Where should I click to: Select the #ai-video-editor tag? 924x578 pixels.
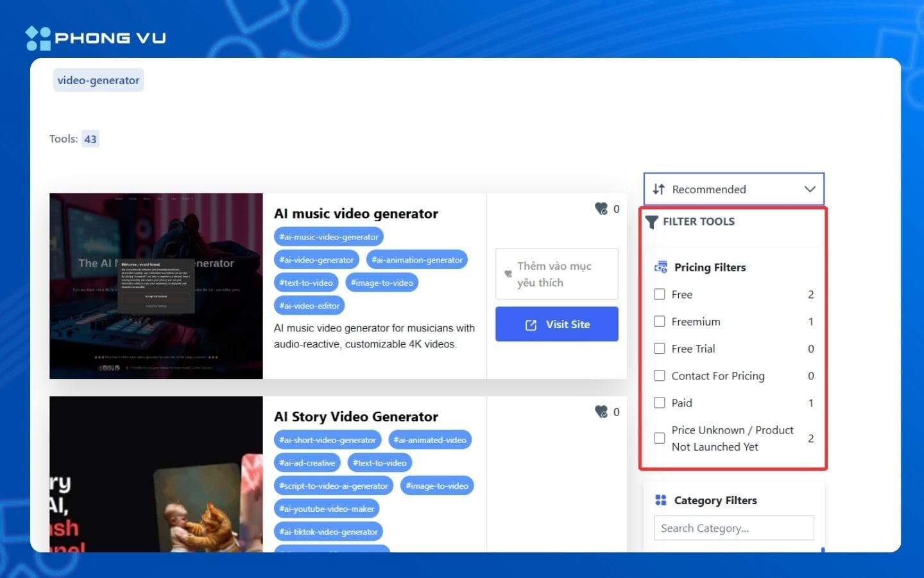(x=309, y=306)
